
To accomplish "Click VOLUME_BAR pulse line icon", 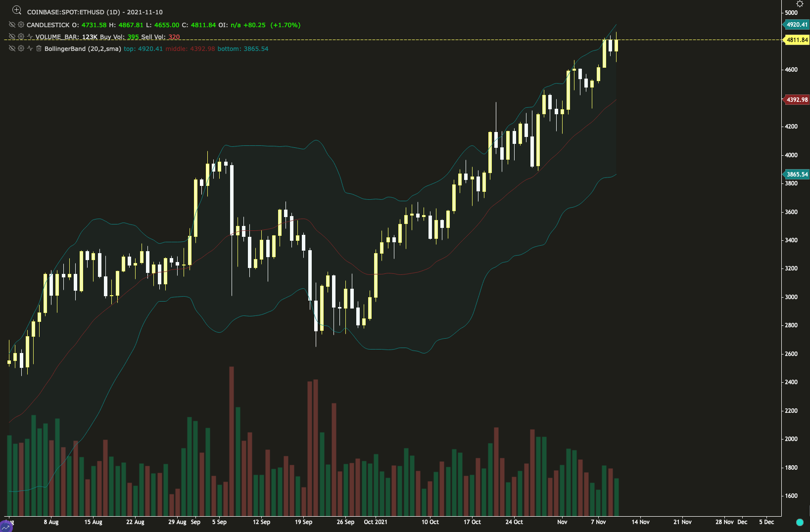I will click(x=30, y=37).
